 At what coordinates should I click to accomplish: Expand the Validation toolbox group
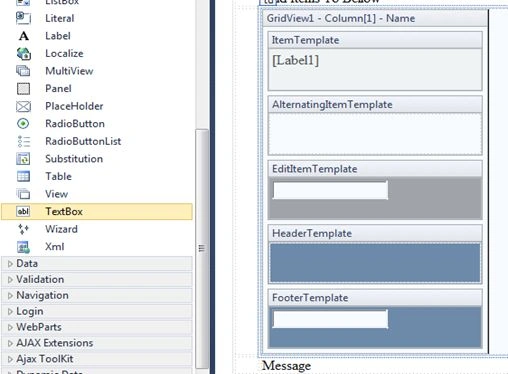click(10, 279)
